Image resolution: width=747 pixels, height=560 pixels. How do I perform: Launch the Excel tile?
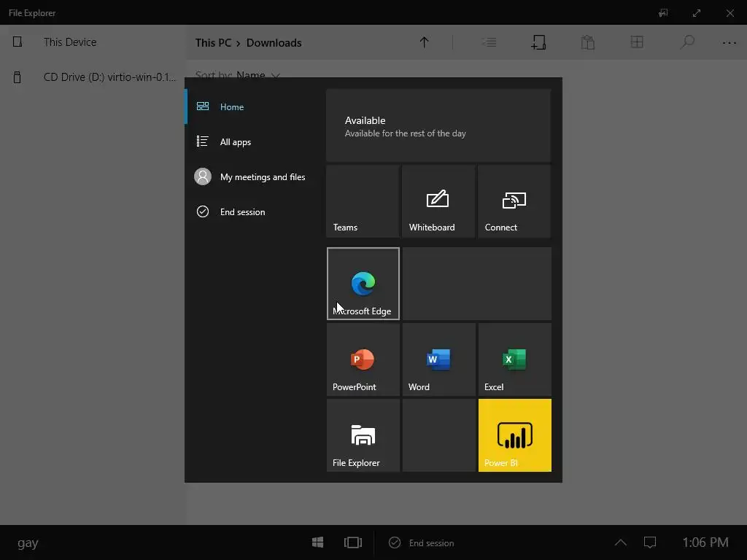(x=515, y=359)
